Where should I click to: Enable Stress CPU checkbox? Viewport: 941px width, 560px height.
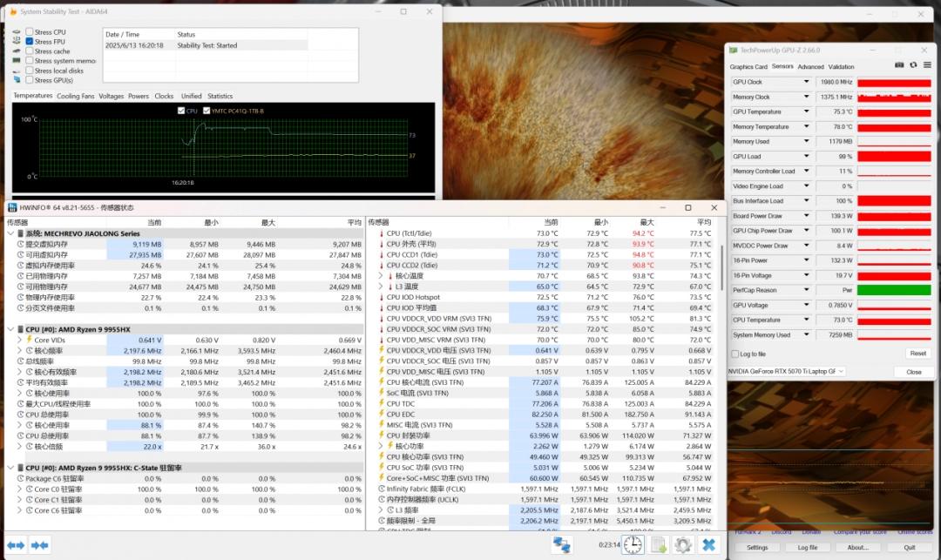coord(30,32)
